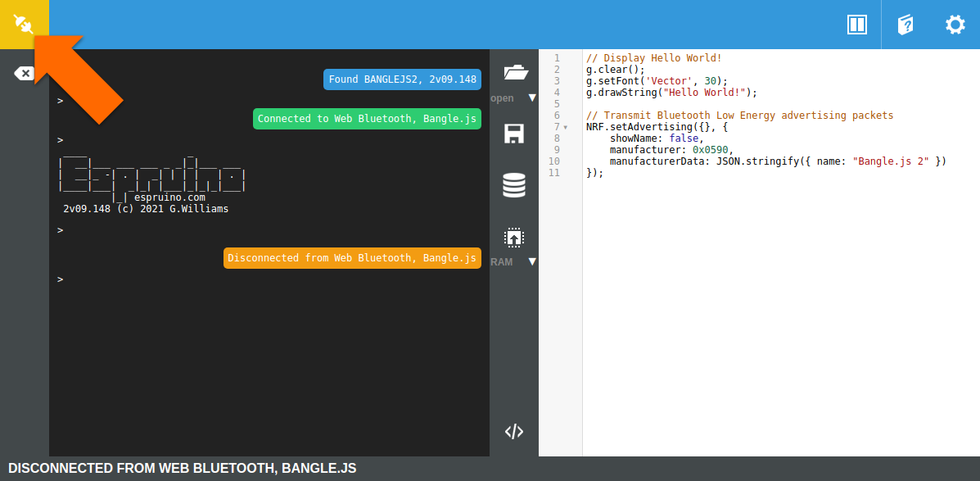The width and height of the screenshot is (980, 481).
Task: Send code to the device using the upload chip icon
Action: 514,238
